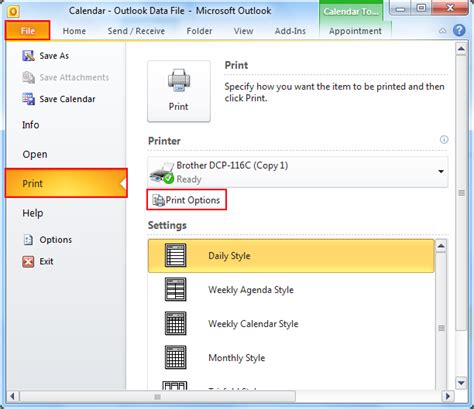Select Weekly Calendar Style print setting
This screenshot has width=474, height=409.
tap(291, 324)
